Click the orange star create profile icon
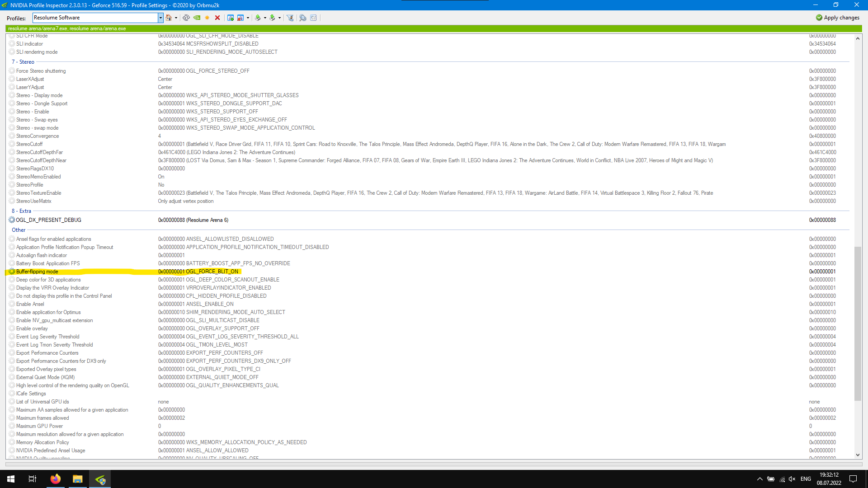The width and height of the screenshot is (868, 488). 207,18
